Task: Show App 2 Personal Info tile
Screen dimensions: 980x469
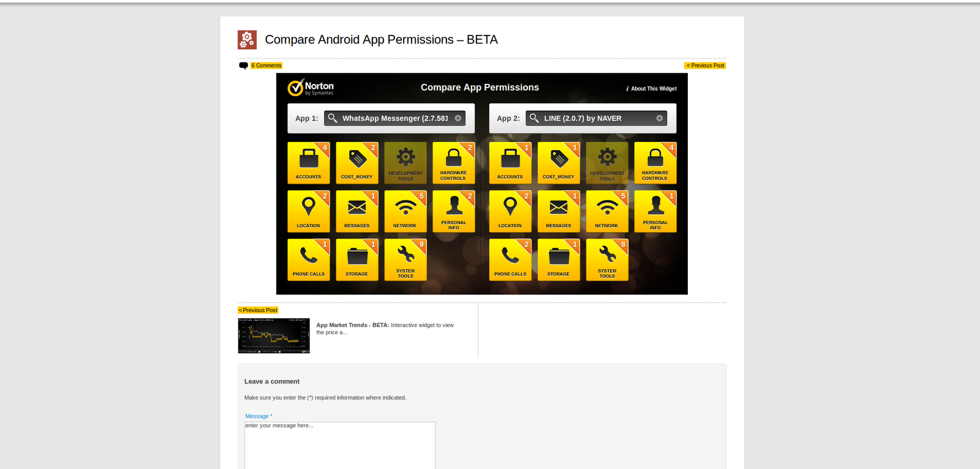Action: [x=655, y=211]
